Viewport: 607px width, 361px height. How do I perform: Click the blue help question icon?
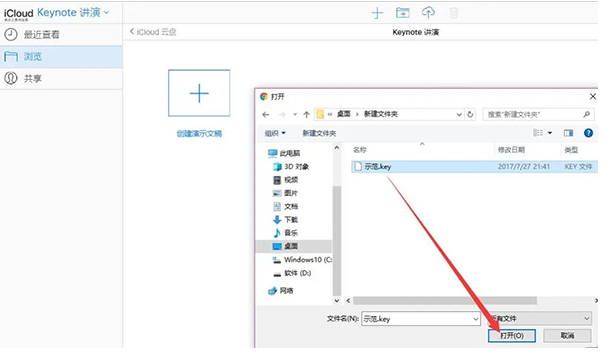click(x=588, y=133)
